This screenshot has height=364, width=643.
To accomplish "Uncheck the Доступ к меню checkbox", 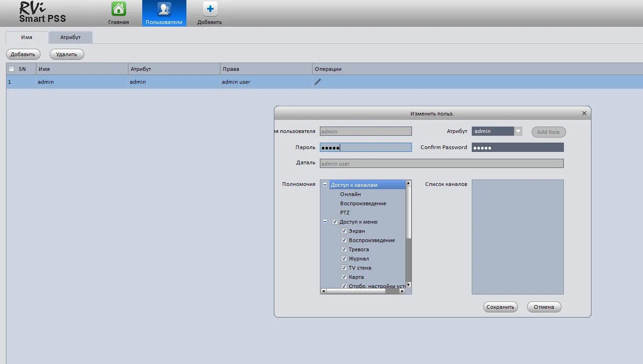I will tap(335, 222).
